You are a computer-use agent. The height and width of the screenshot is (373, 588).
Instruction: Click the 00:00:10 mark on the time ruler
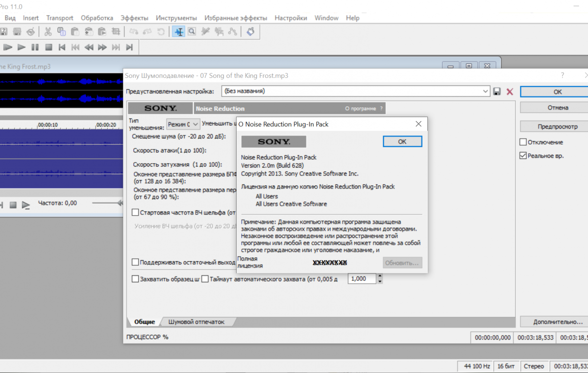coord(48,125)
